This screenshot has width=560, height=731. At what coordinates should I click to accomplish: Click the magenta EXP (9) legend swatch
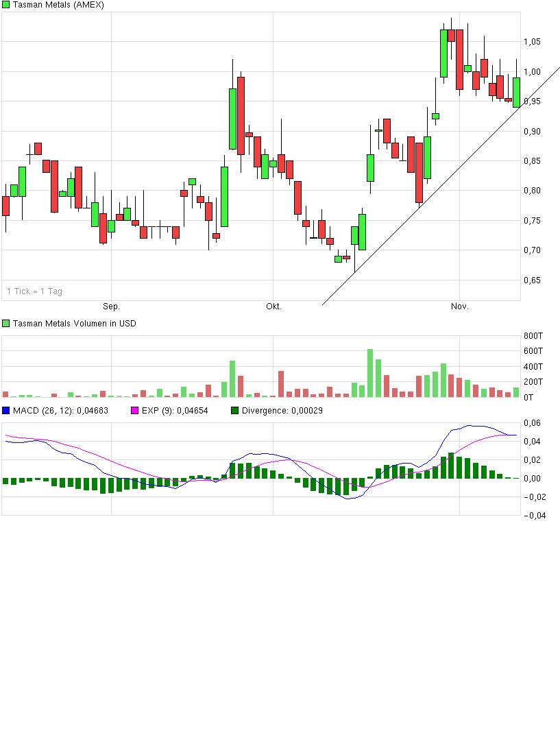pyautogui.click(x=134, y=410)
